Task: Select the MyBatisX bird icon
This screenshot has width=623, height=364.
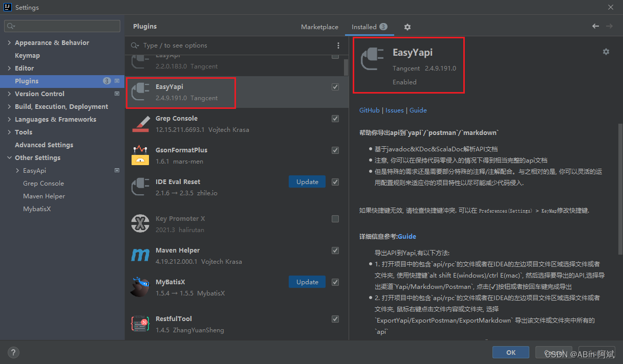Action: 140,287
